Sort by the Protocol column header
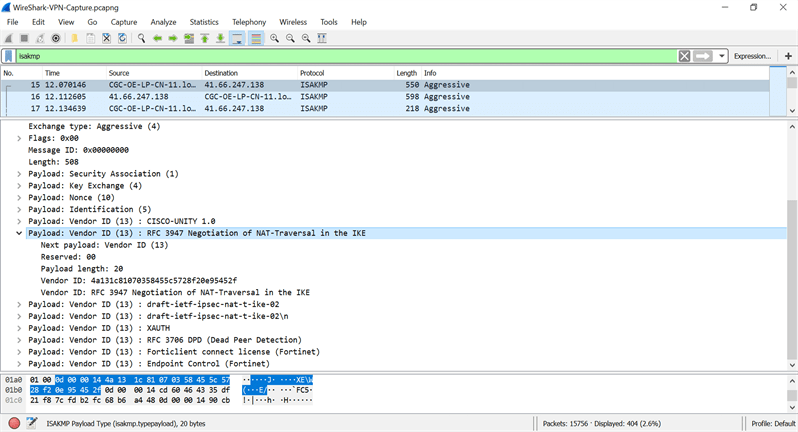Image resolution: width=798 pixels, height=432 pixels. (345, 73)
